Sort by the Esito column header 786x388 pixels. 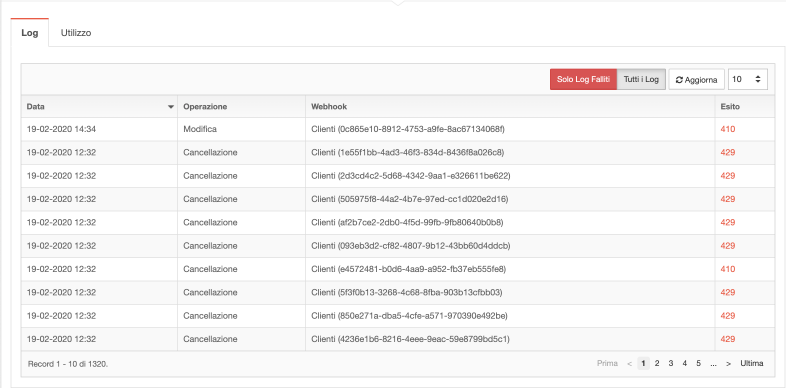tap(730, 107)
